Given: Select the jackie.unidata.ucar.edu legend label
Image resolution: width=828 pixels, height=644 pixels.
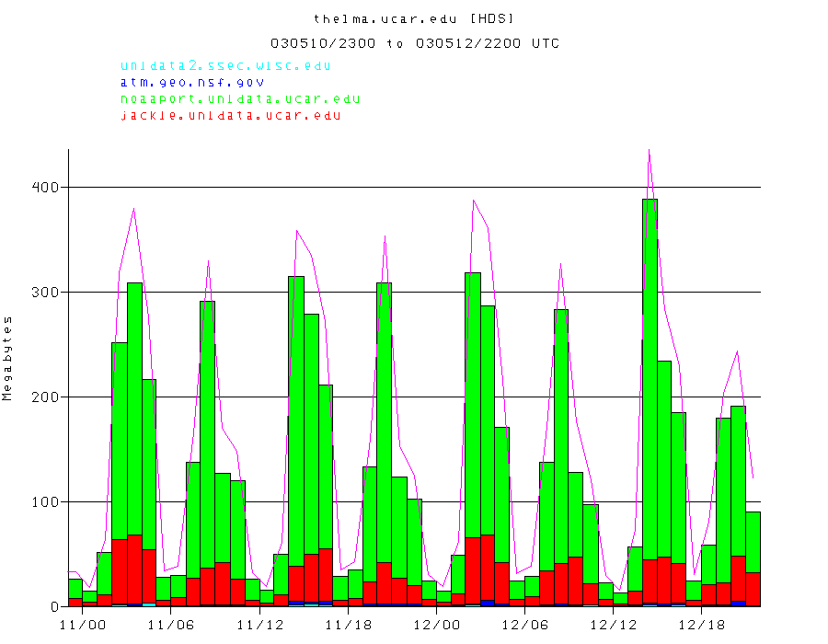Looking at the screenshot, I should (230, 115).
